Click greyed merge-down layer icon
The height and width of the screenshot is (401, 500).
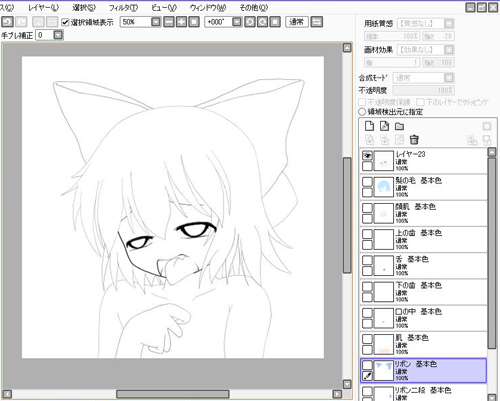point(384,139)
